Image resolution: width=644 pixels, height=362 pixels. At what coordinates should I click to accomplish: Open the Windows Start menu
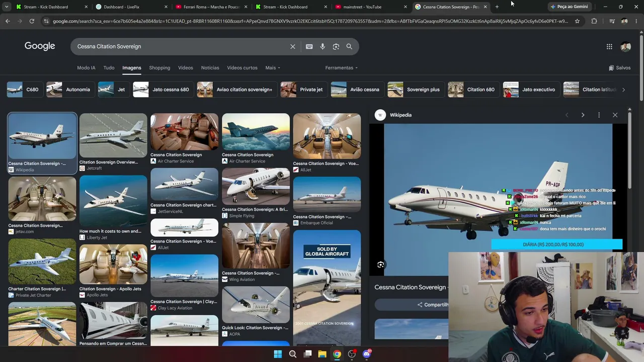pyautogui.click(x=278, y=354)
